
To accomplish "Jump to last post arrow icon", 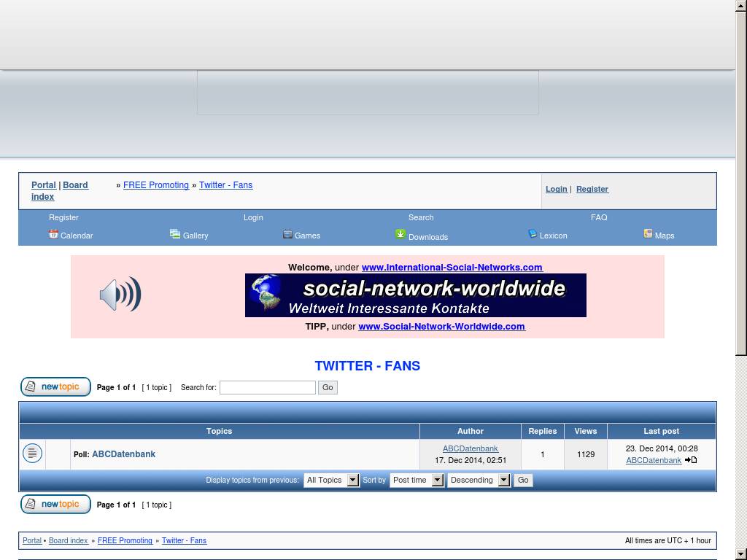I will point(691,460).
